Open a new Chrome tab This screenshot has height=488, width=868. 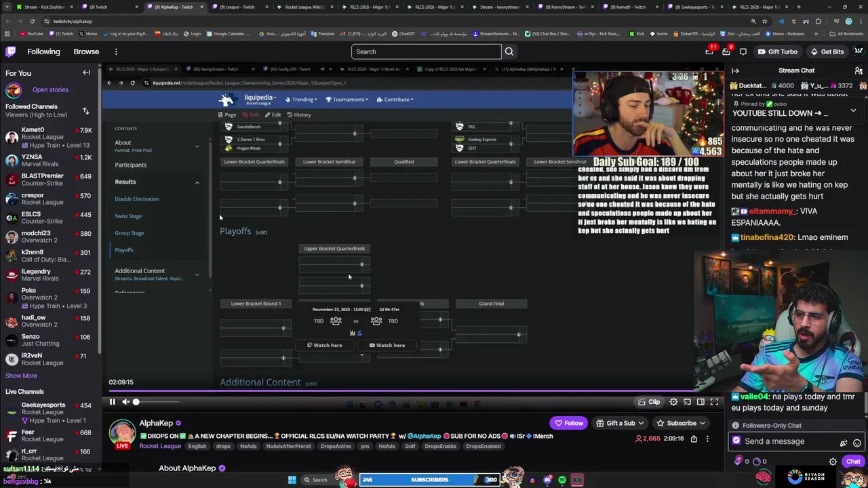(x=798, y=7)
